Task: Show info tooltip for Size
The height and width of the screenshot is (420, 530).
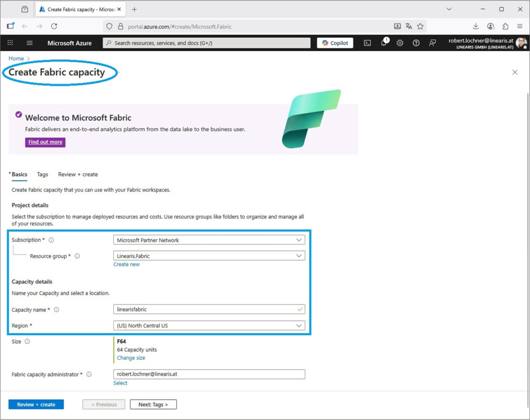Action: 27,342
